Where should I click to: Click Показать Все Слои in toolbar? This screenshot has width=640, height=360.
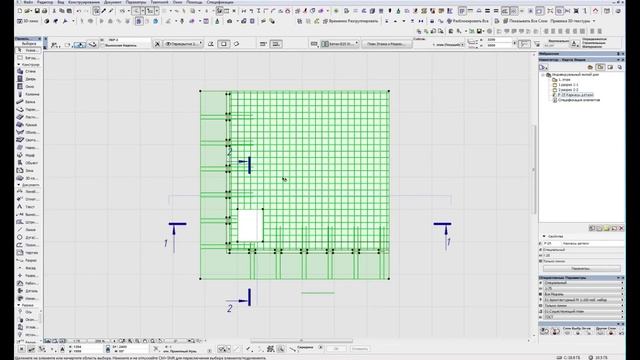tap(525, 21)
